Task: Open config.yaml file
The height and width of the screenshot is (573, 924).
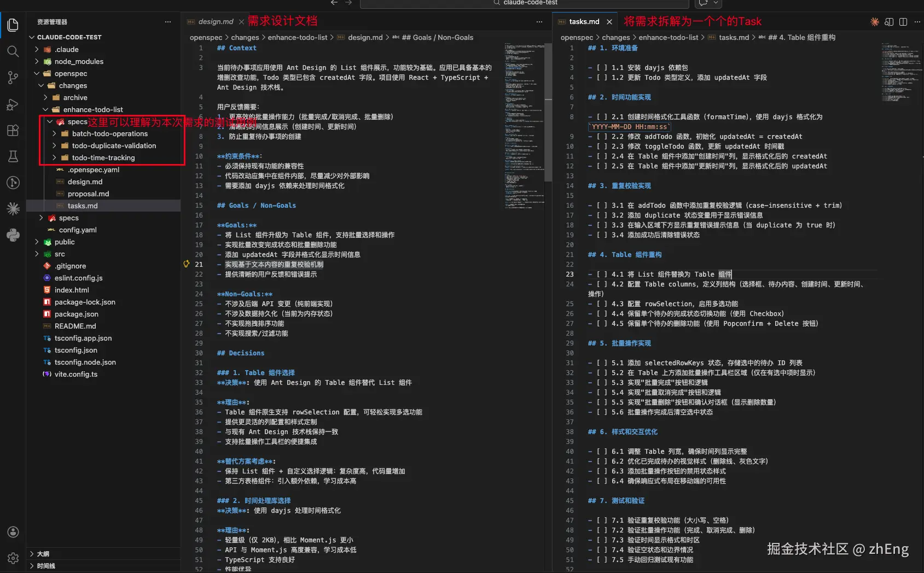Action: 78,230
